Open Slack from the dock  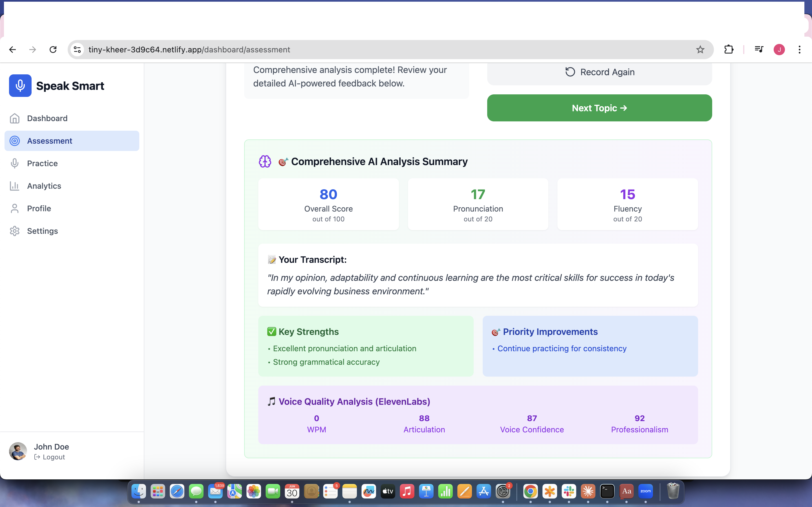coord(569,492)
